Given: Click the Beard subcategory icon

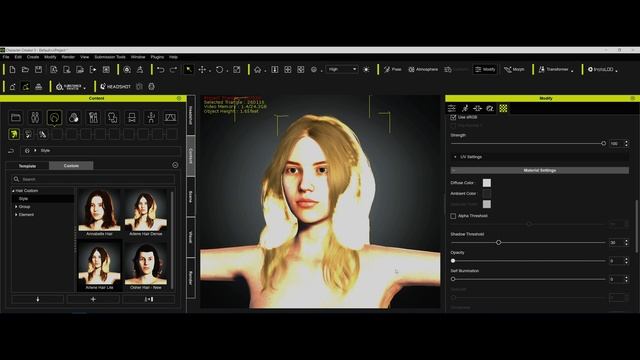Looking at the screenshot, I should coord(42,134).
